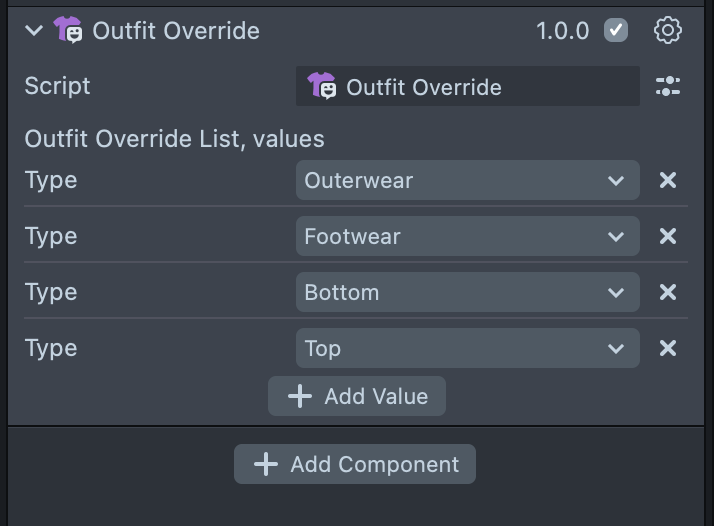
Task: Click the shirt icon in Script field
Action: coord(322,87)
